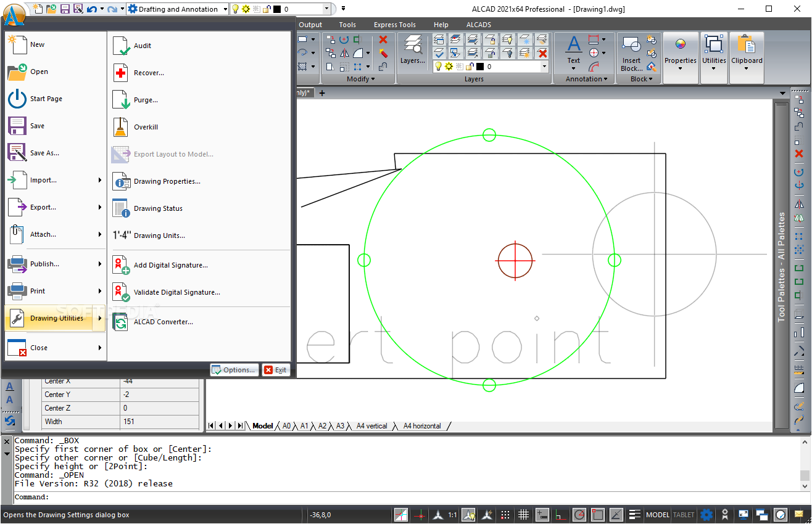Image resolution: width=812 pixels, height=524 pixels.
Task: Click the Open folder icon in menu
Action: pos(17,72)
